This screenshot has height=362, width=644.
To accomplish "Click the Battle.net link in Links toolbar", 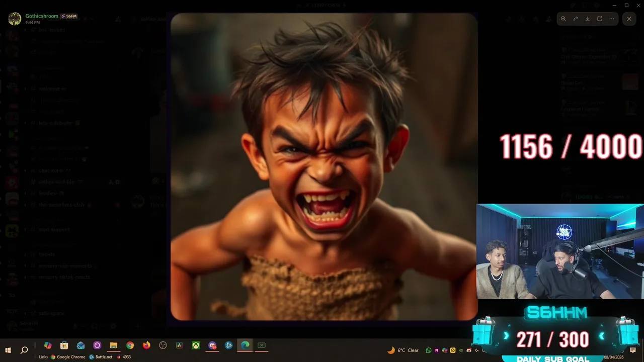I will 101,357.
